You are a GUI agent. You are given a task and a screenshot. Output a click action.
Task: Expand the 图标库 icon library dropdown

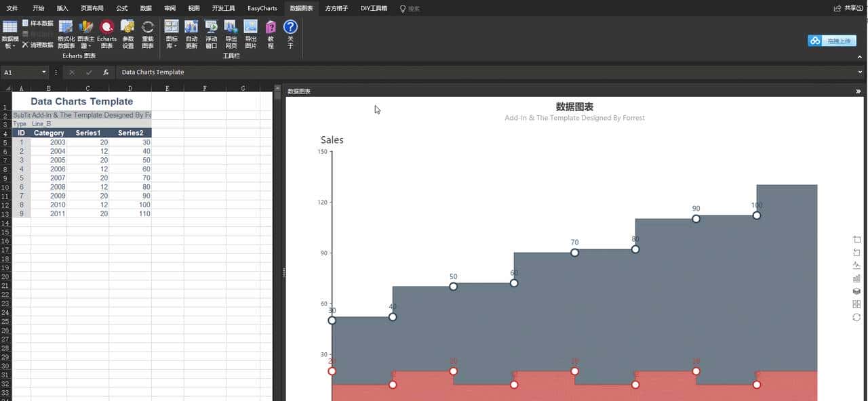click(x=172, y=34)
